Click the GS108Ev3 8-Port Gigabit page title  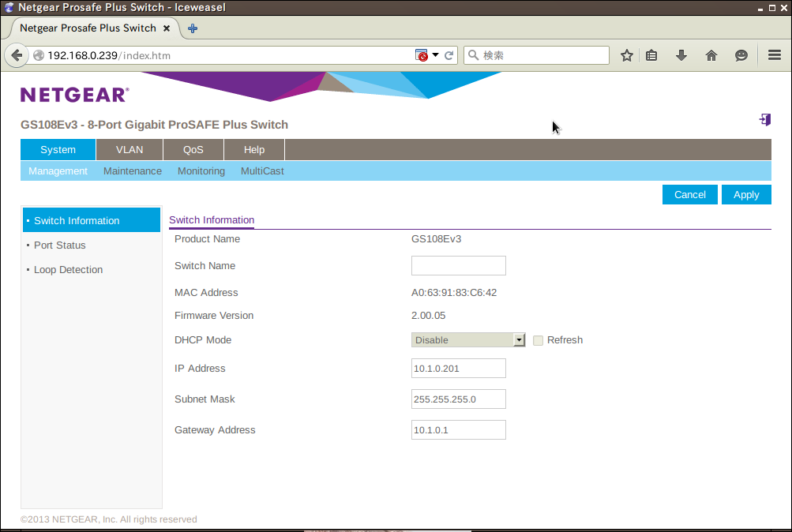[x=154, y=125]
